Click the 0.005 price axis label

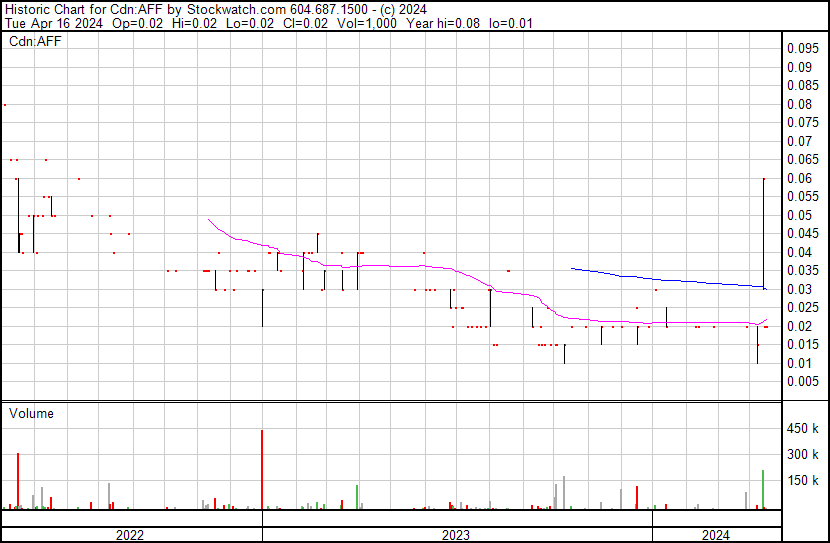[802, 382]
